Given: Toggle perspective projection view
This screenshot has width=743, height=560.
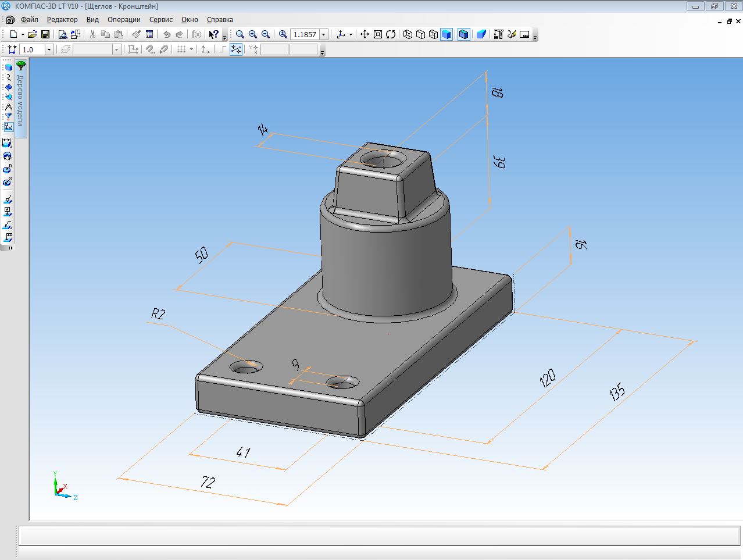Looking at the screenshot, I should 481,34.
